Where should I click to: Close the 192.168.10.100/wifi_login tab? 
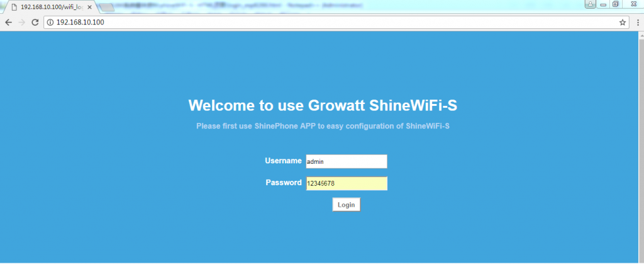89,8
